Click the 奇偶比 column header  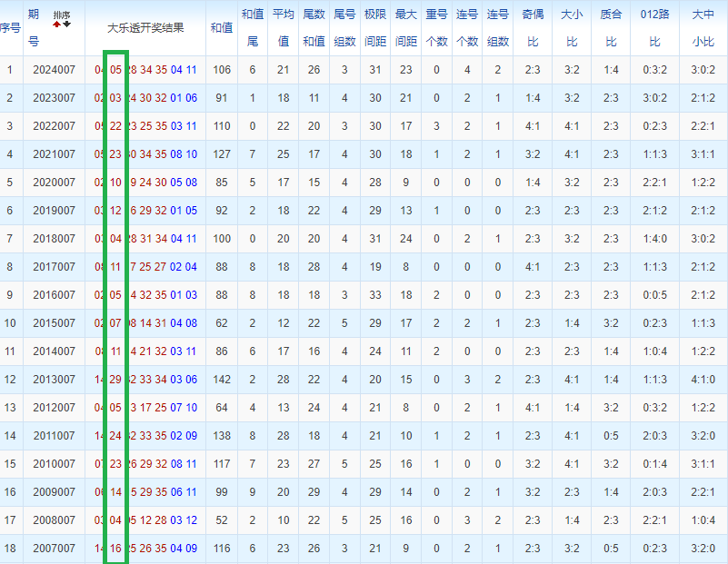click(533, 27)
